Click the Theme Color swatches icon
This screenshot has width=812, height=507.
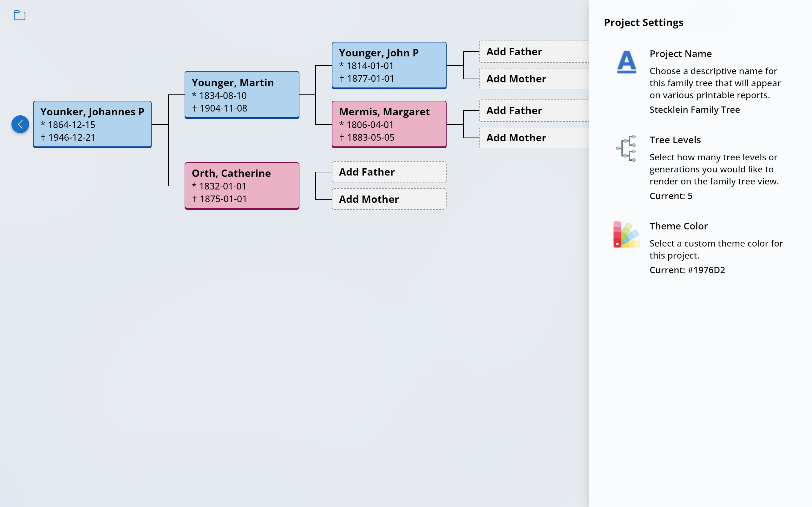(x=626, y=234)
